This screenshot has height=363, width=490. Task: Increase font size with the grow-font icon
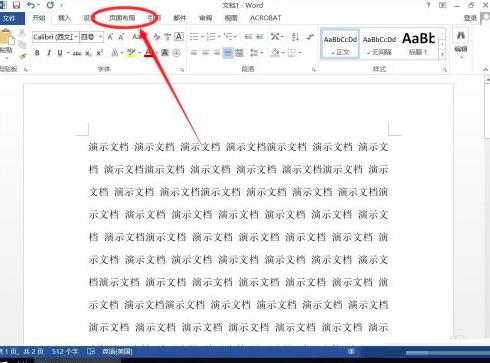click(x=110, y=37)
